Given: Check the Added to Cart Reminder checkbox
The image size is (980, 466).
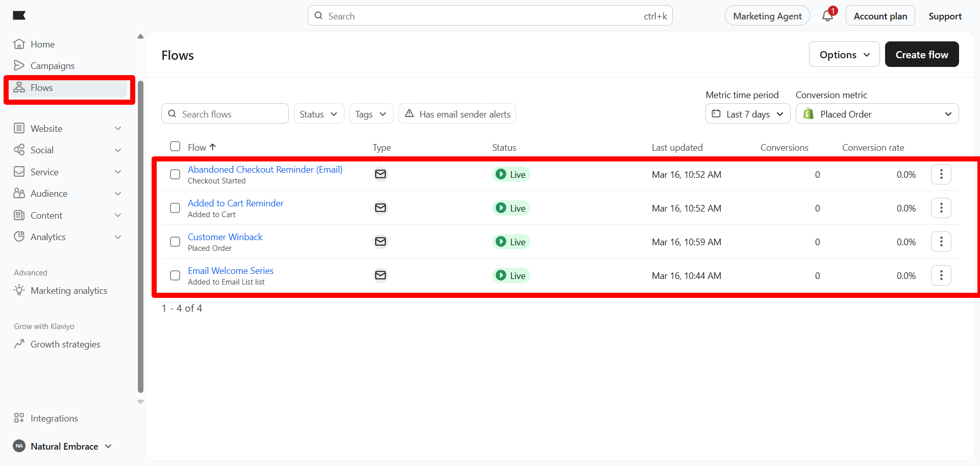Looking at the screenshot, I should point(175,208).
